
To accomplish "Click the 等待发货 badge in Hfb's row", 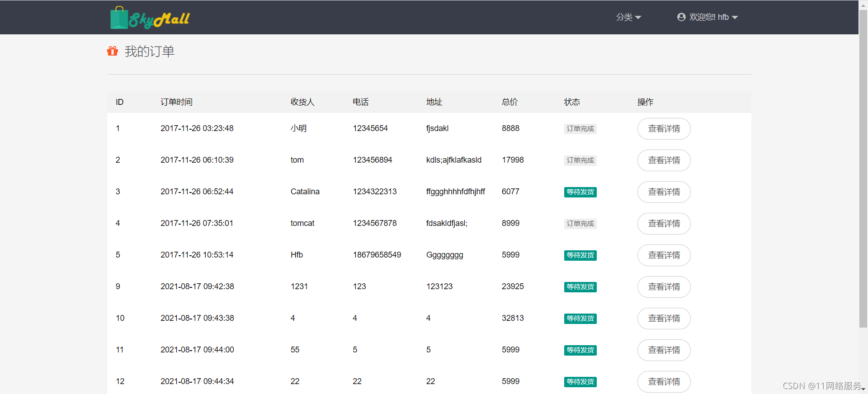I will 580,255.
